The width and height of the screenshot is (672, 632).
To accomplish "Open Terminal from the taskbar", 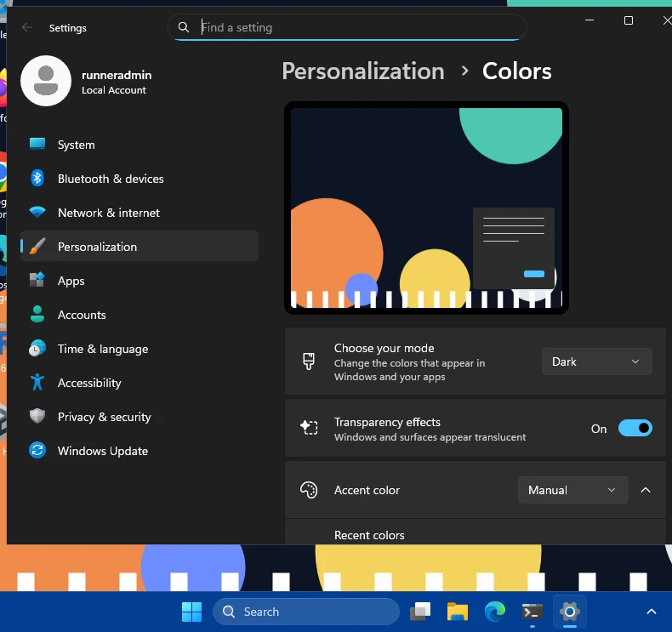I will (532, 612).
